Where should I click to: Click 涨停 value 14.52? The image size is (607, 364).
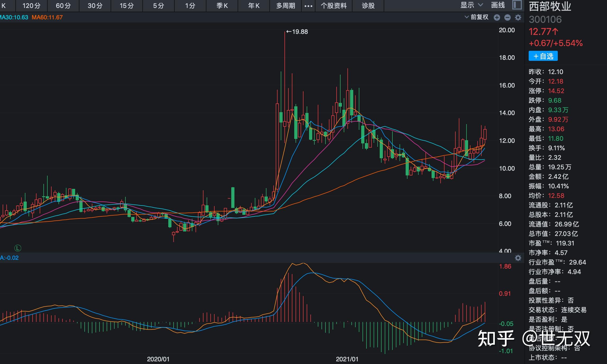pyautogui.click(x=556, y=91)
